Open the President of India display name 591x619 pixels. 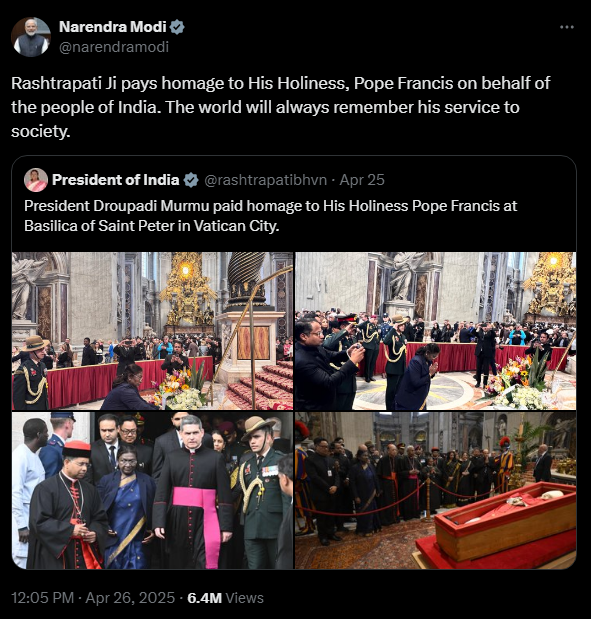(116, 180)
